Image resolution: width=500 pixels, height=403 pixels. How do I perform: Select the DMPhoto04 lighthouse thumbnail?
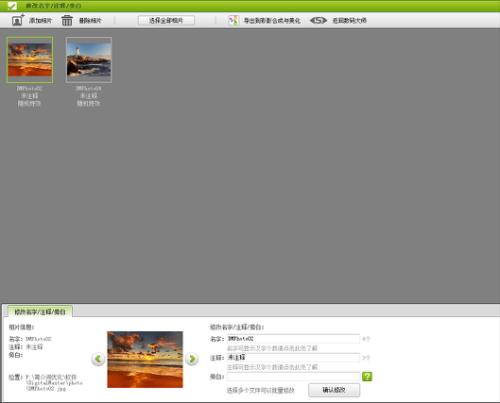pos(89,60)
